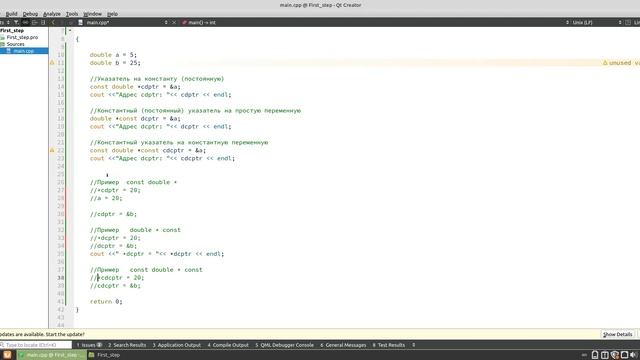Open the output panes selector arrows
Image resolution: width=640 pixels, height=360 pixels.
pyautogui.click(x=413, y=345)
